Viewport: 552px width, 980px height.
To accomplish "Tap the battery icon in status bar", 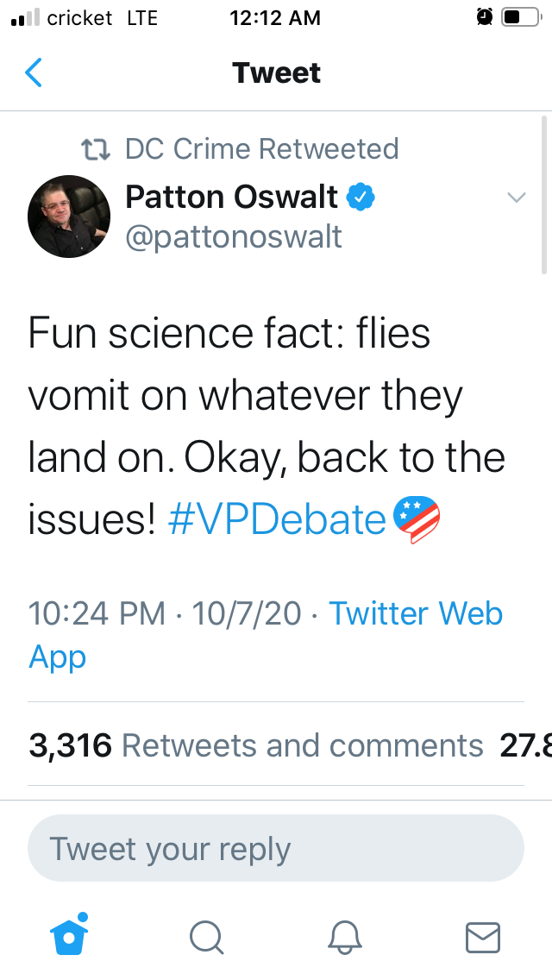I will [x=520, y=17].
